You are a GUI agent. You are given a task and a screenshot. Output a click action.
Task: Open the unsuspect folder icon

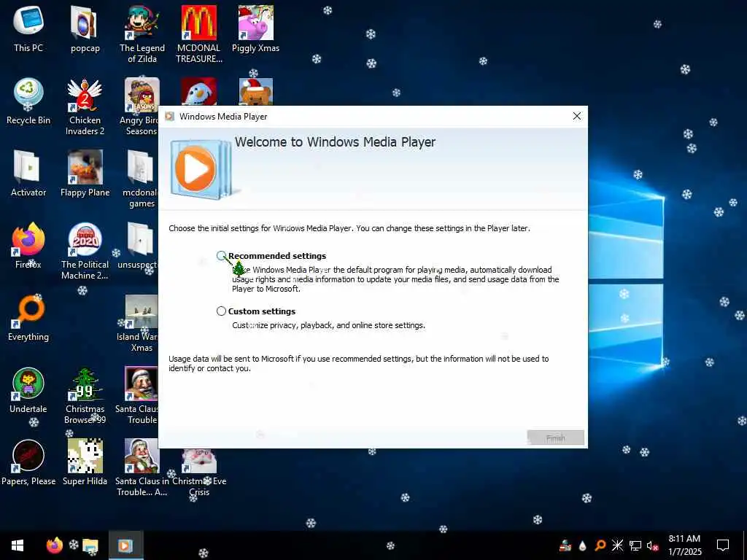pos(138,245)
